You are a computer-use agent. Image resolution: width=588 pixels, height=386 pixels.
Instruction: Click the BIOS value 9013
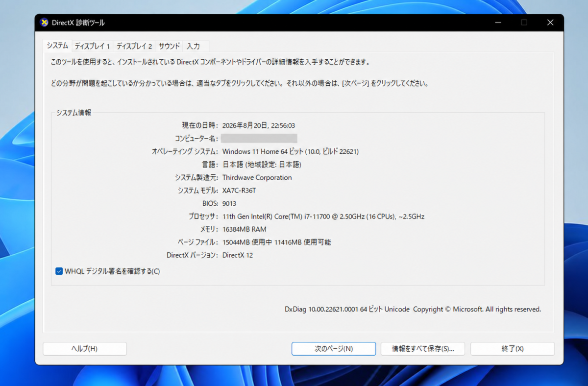click(x=229, y=203)
